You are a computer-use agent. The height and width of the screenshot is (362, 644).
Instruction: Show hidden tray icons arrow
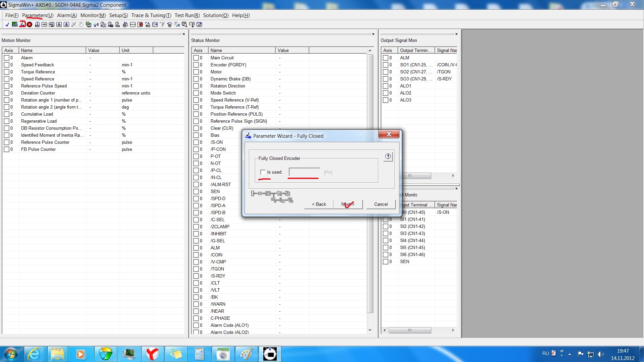tap(570, 354)
